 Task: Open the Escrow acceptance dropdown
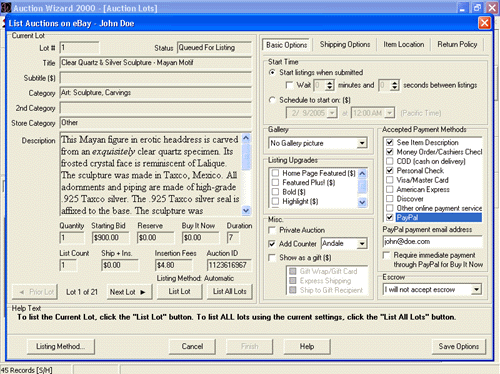(477, 289)
